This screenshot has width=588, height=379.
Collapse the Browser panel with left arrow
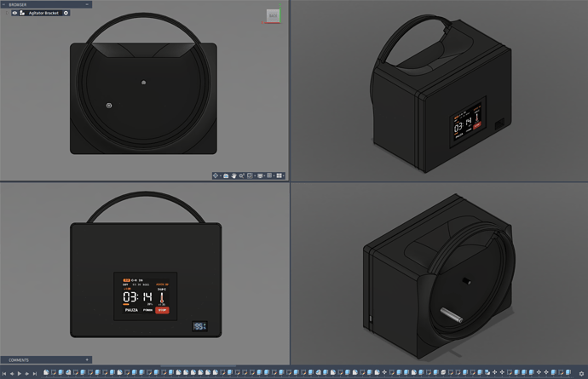coord(3,4)
